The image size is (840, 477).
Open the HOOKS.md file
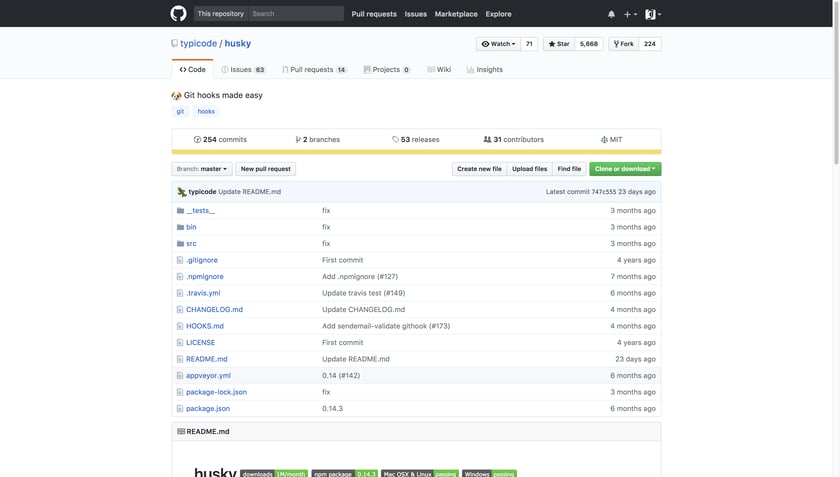coord(205,326)
